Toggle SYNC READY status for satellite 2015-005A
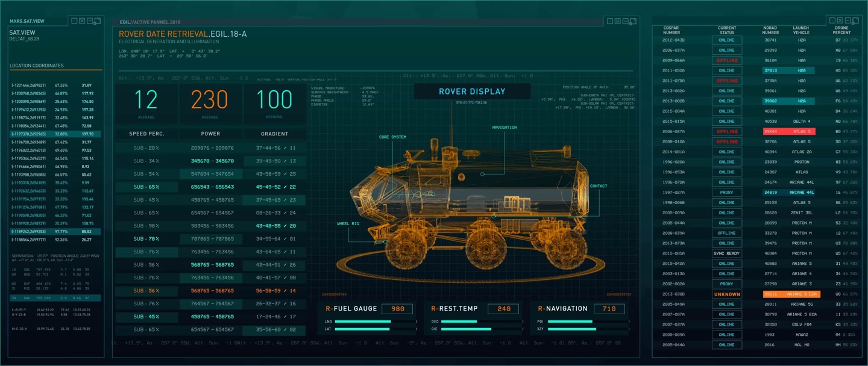The width and height of the screenshot is (868, 366). (x=726, y=253)
